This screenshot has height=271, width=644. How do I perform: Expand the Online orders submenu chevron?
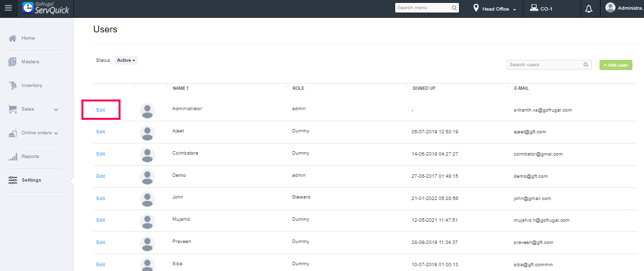pos(56,133)
